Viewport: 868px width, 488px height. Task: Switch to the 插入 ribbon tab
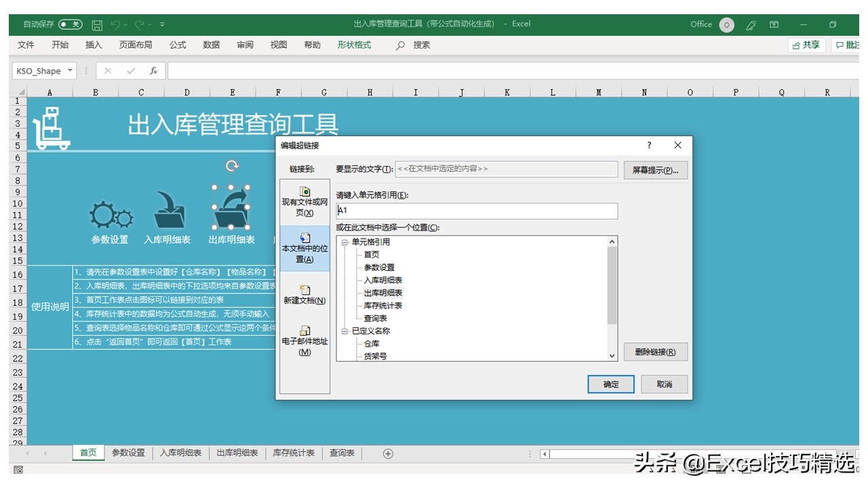click(x=93, y=45)
